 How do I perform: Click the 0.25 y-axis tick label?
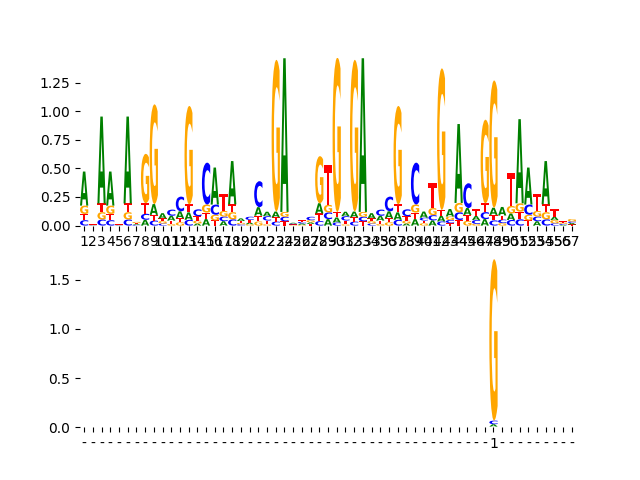click(55, 198)
